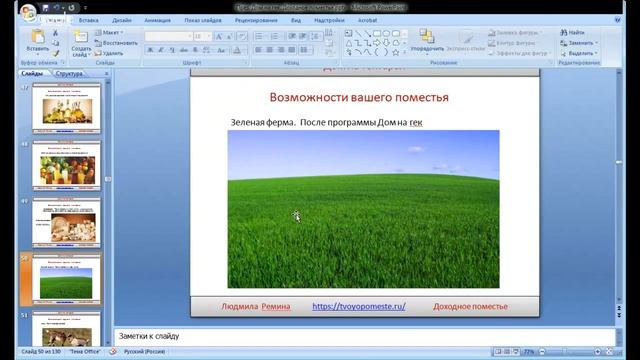The height and width of the screenshot is (360, 640).
Task: Open the Анимация ribbon tab
Action: (158, 20)
